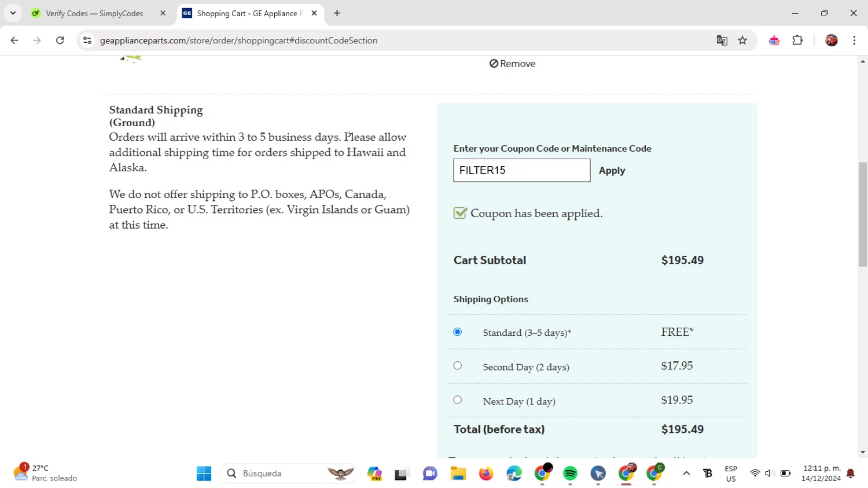Check the battery status icon
868x488 pixels.
(785, 474)
